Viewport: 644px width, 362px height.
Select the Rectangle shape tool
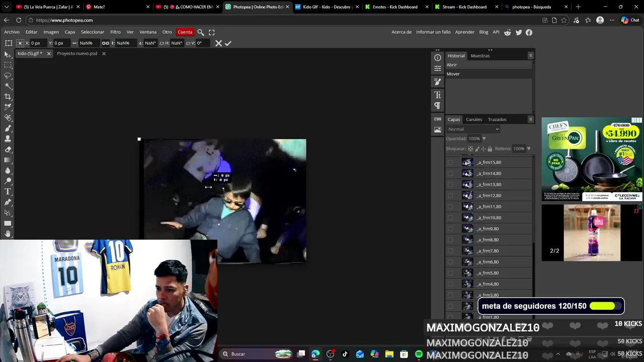tap(8, 223)
